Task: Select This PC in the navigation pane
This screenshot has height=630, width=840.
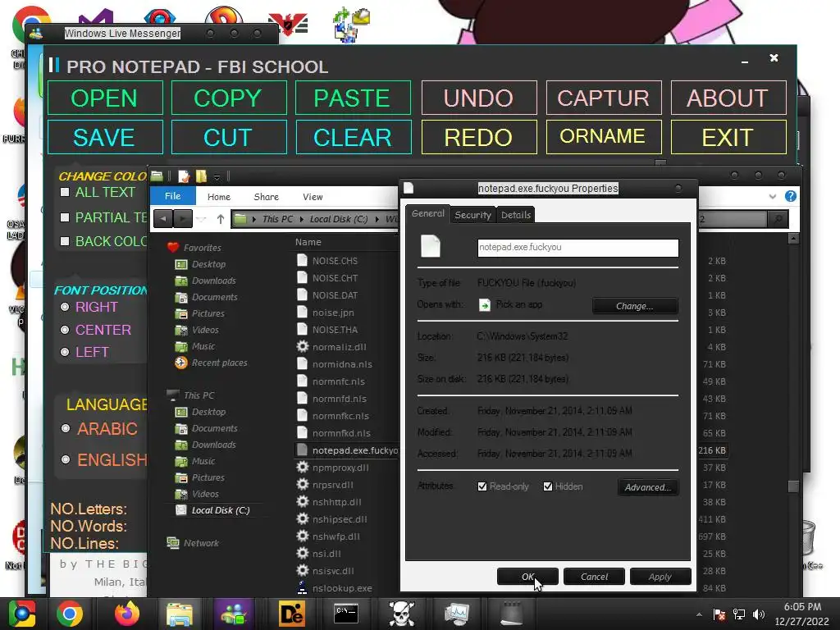Action: [x=199, y=395]
